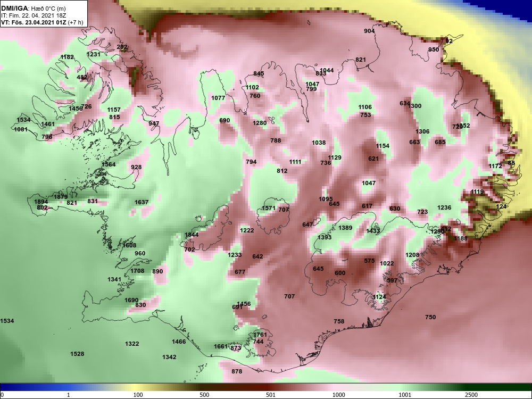Click the 575 label
Viewport: 532px width, 399px height.
(369, 261)
